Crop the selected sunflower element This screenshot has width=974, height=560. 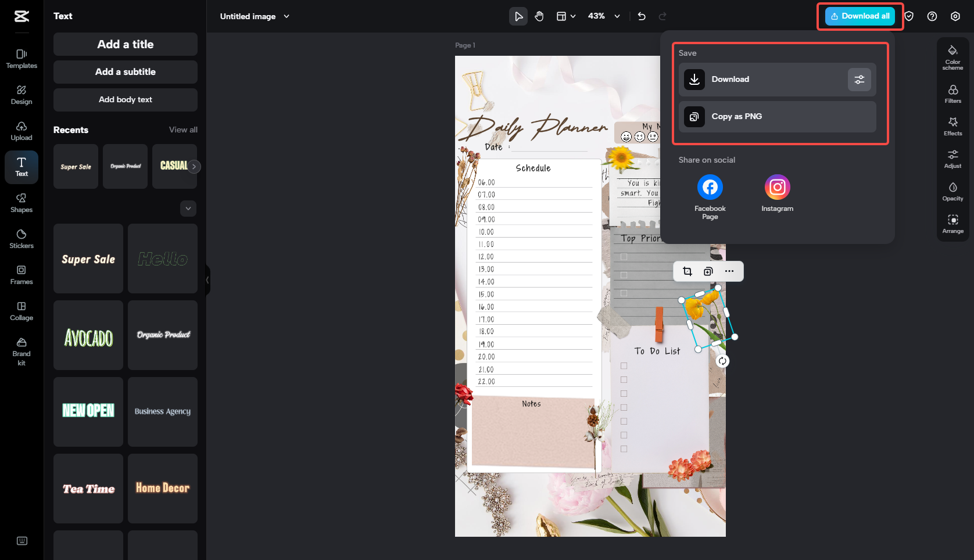click(687, 271)
